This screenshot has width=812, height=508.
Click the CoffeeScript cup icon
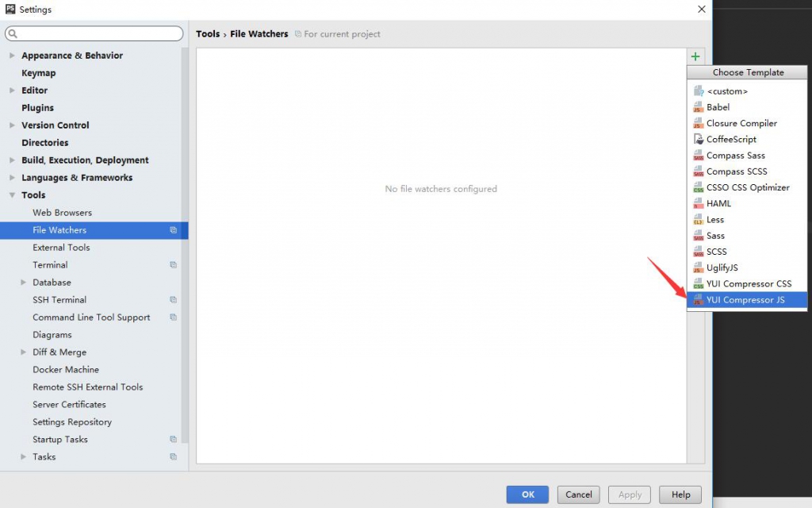(x=698, y=140)
